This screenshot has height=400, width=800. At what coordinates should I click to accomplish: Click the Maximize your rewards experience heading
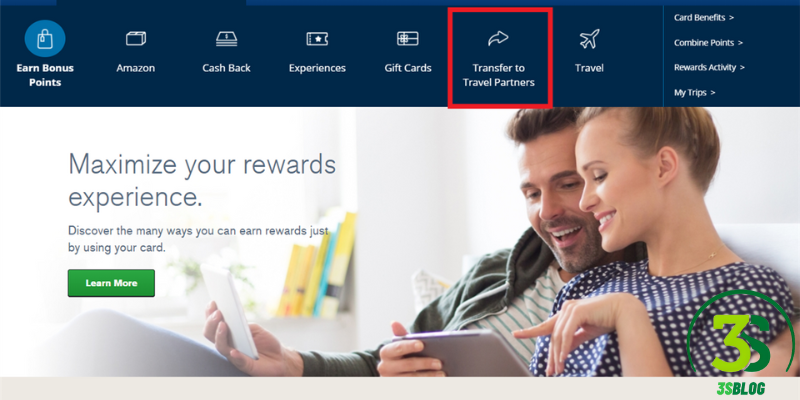click(x=202, y=181)
